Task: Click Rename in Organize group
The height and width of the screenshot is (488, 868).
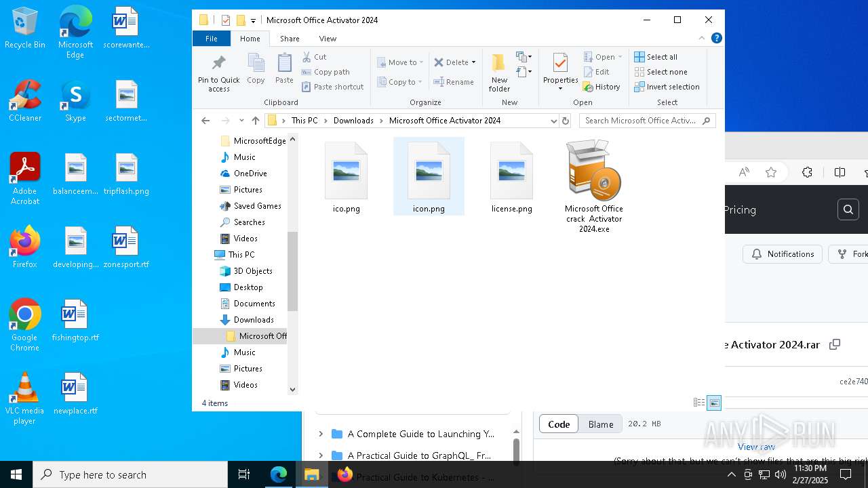Action: 454,82
